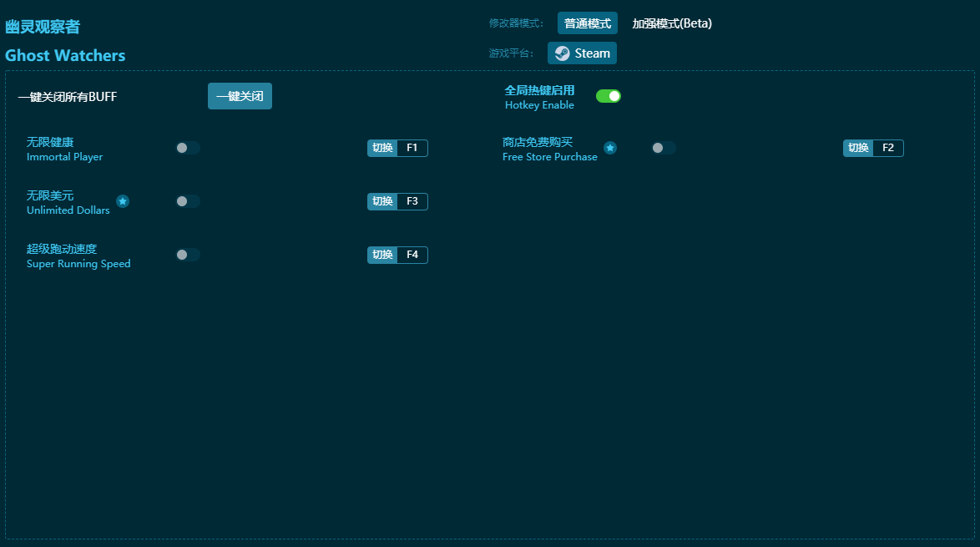This screenshot has height=547, width=980.
Task: Click the star icon beside Unlimited Dollars
Action: tap(123, 201)
